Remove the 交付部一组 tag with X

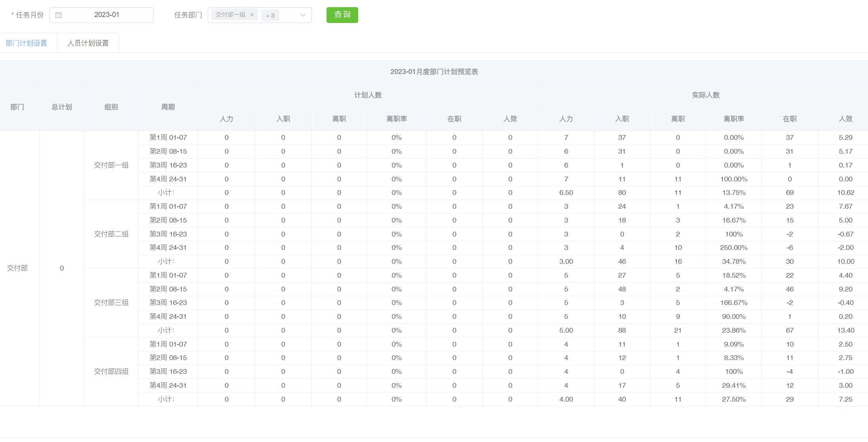252,15
